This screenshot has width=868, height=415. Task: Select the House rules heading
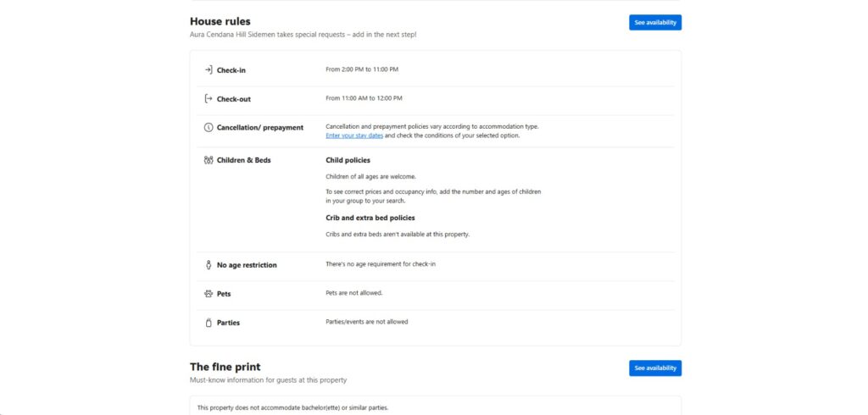click(220, 21)
